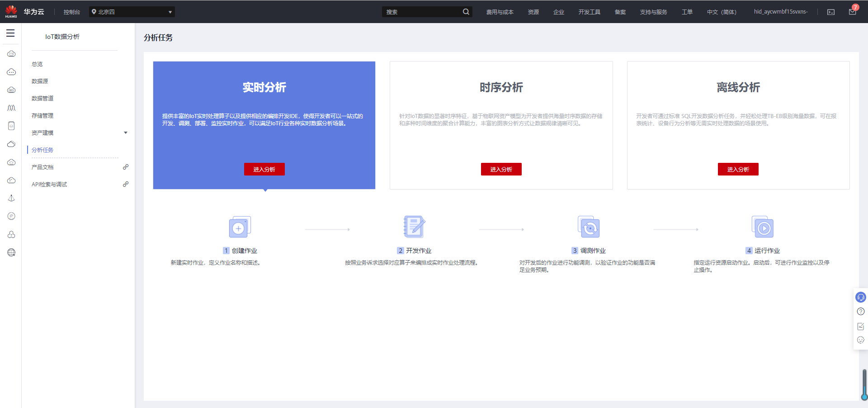Open the shopping cart icon with notification badge

(x=852, y=12)
